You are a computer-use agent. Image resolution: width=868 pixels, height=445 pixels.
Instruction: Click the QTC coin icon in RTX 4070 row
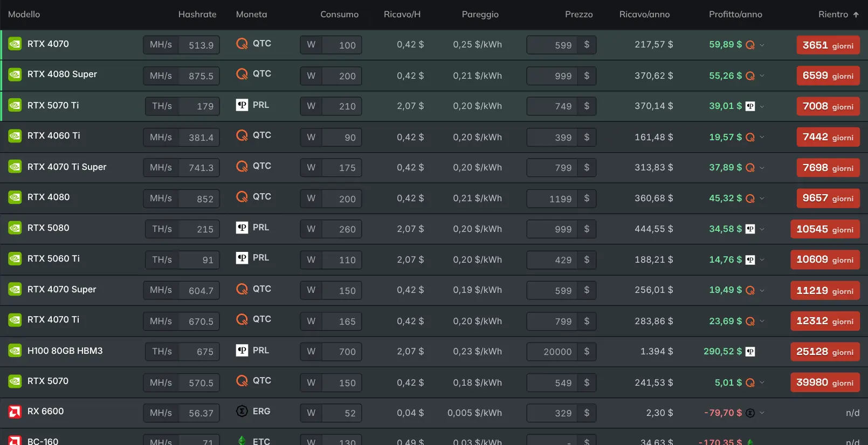[x=242, y=44]
